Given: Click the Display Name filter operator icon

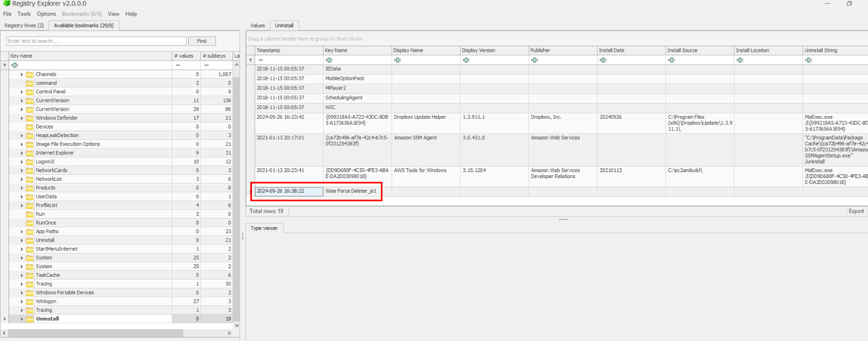Looking at the screenshot, I should click(x=398, y=60).
